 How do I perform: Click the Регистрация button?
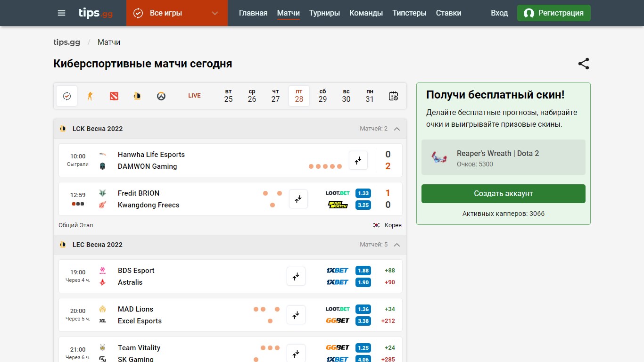[553, 13]
